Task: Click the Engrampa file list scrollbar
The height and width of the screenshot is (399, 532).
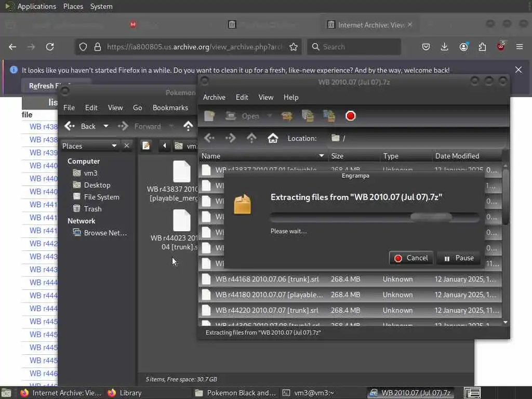Action: click(505, 197)
